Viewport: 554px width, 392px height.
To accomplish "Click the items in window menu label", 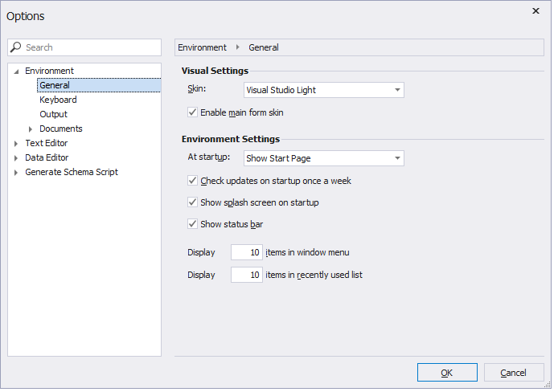I will (309, 253).
